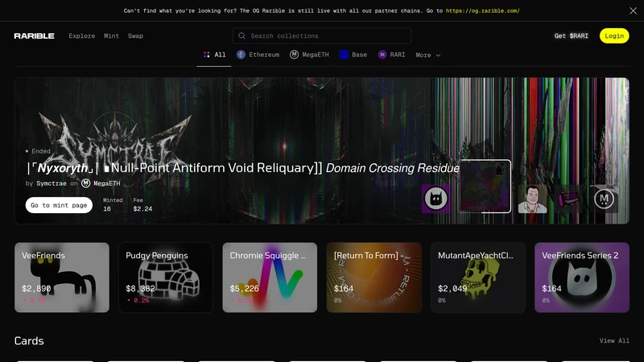Select the purple cat carousel thumbnail
This screenshot has height=362, width=644.
pos(436,199)
